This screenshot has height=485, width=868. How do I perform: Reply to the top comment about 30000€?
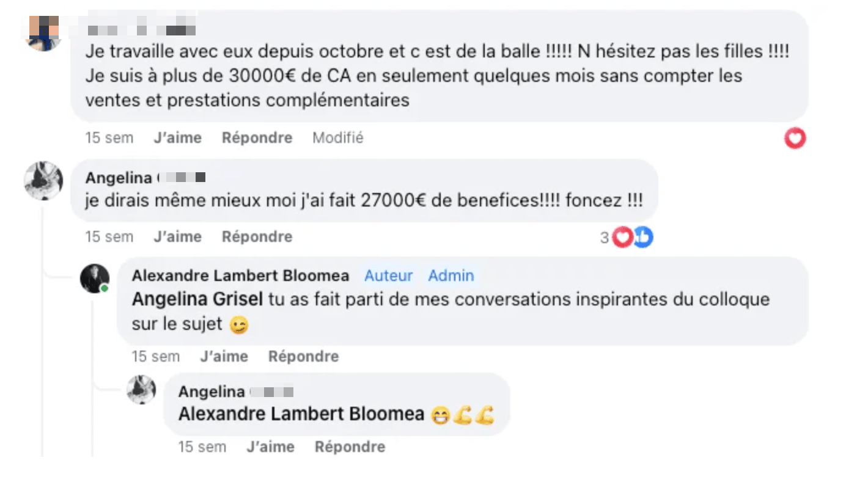click(257, 138)
